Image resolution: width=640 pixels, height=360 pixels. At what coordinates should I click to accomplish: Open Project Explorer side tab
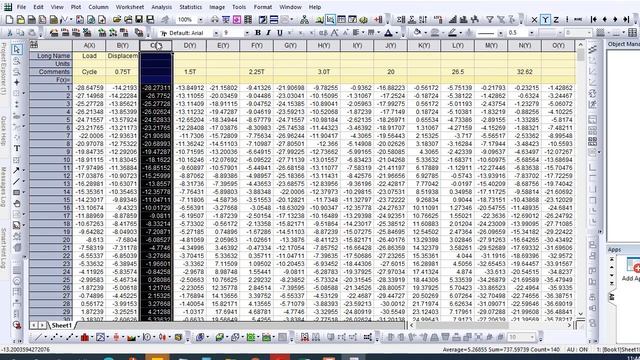[4, 69]
